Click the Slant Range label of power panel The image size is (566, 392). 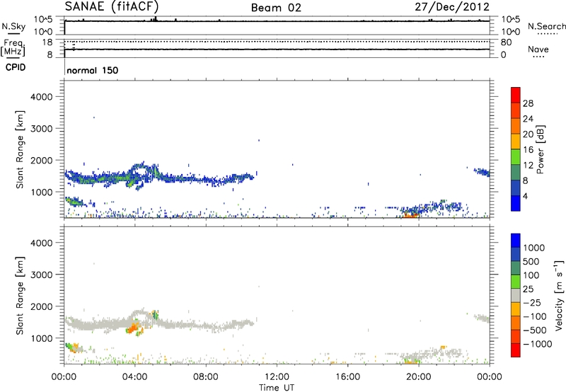point(20,149)
